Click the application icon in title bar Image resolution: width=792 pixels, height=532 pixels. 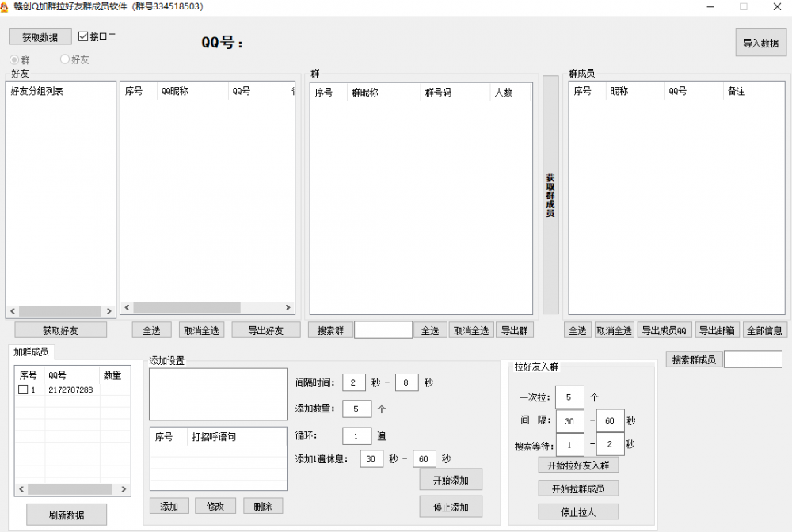coord(5,6)
